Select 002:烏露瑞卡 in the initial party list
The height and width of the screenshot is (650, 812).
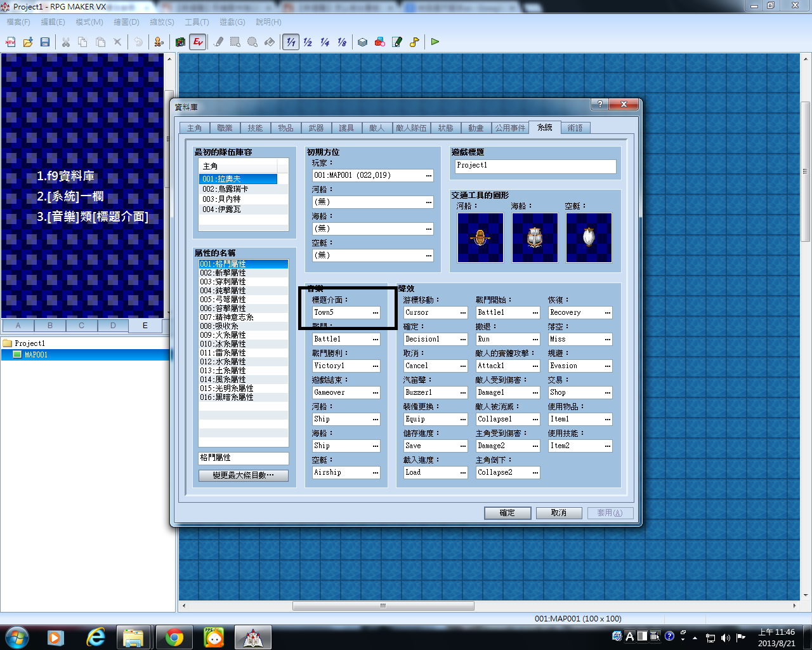[238, 189]
